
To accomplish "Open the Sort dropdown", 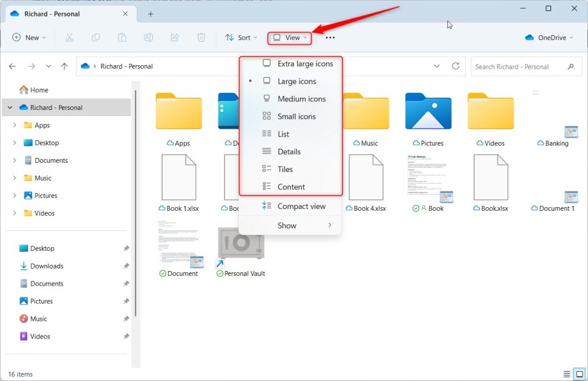I will coord(241,37).
